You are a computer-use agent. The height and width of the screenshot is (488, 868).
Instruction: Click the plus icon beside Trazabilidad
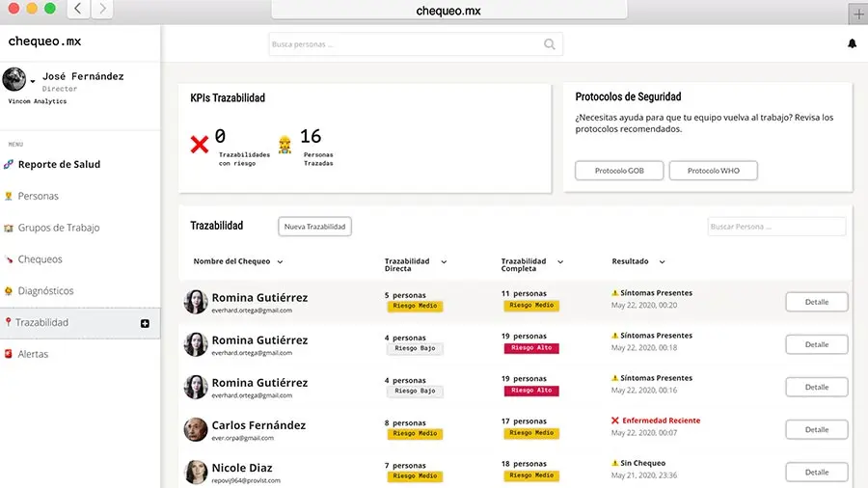pos(146,323)
